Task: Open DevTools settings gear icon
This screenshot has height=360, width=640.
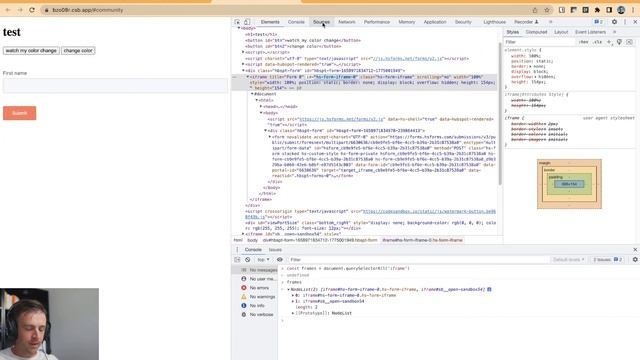Action: [x=614, y=22]
